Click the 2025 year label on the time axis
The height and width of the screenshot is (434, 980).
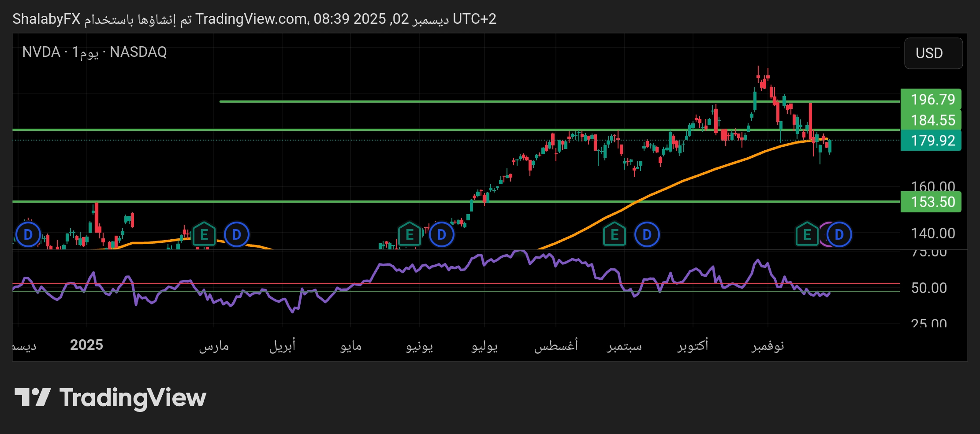click(86, 345)
